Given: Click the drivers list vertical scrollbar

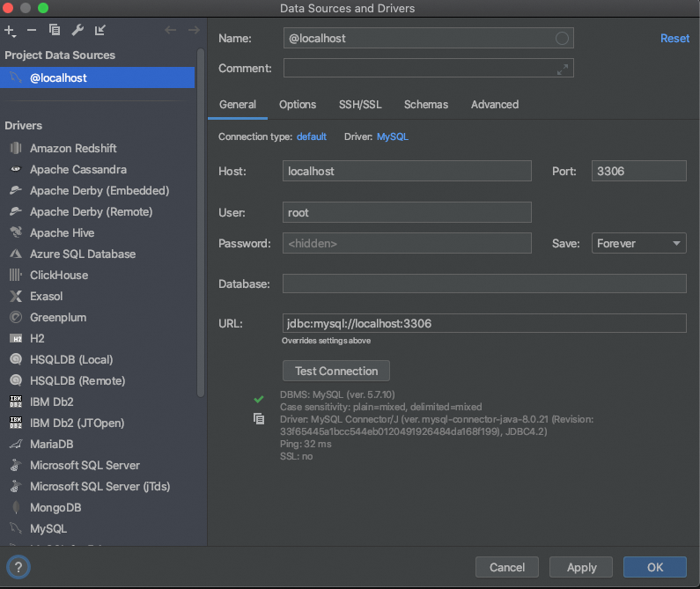Looking at the screenshot, I should tap(201, 223).
